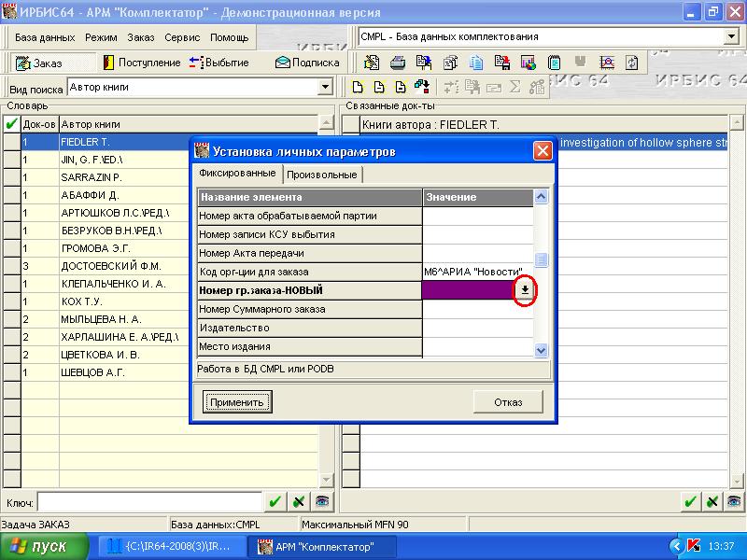Switch to Поступление mode
Viewport: 747px width, 560px height.
(x=141, y=63)
